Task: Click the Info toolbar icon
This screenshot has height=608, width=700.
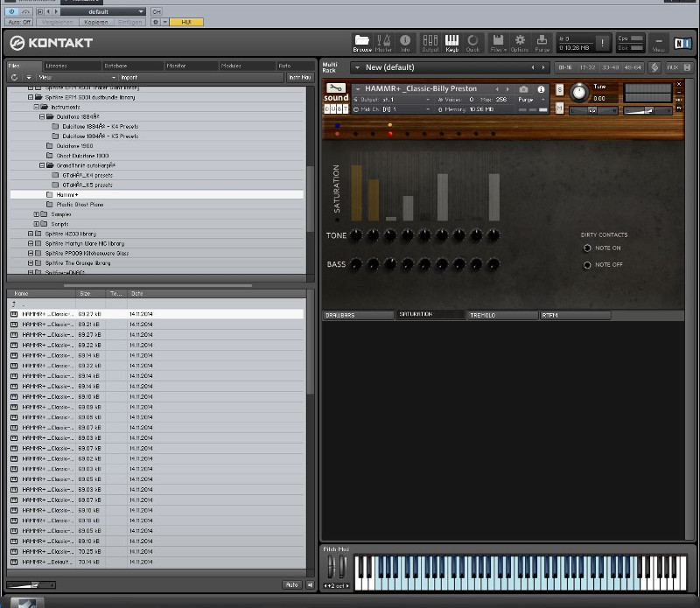Action: click(x=405, y=43)
